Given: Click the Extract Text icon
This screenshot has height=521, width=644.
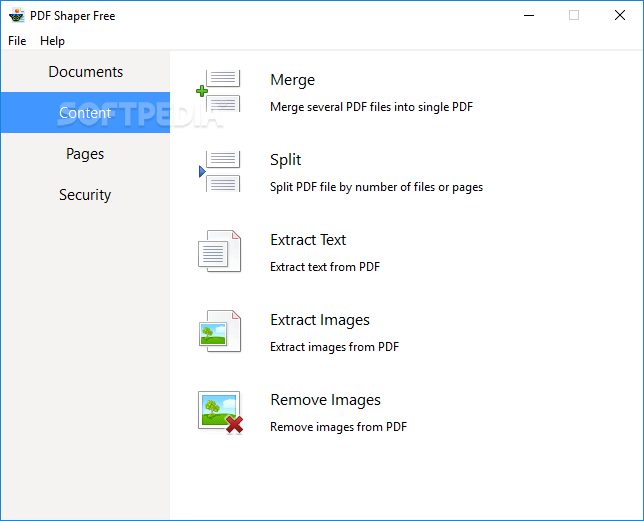Looking at the screenshot, I should pos(219,251).
